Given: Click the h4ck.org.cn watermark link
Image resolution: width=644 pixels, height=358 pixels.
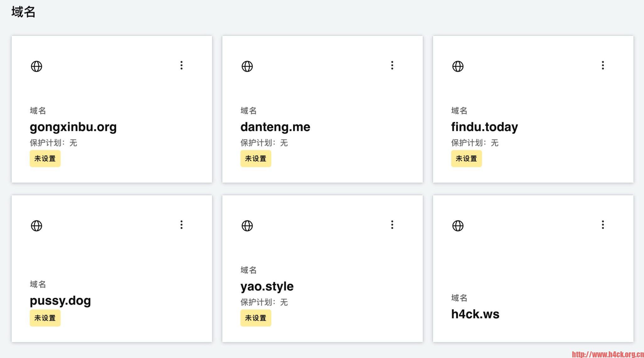Looking at the screenshot, I should 608,354.
